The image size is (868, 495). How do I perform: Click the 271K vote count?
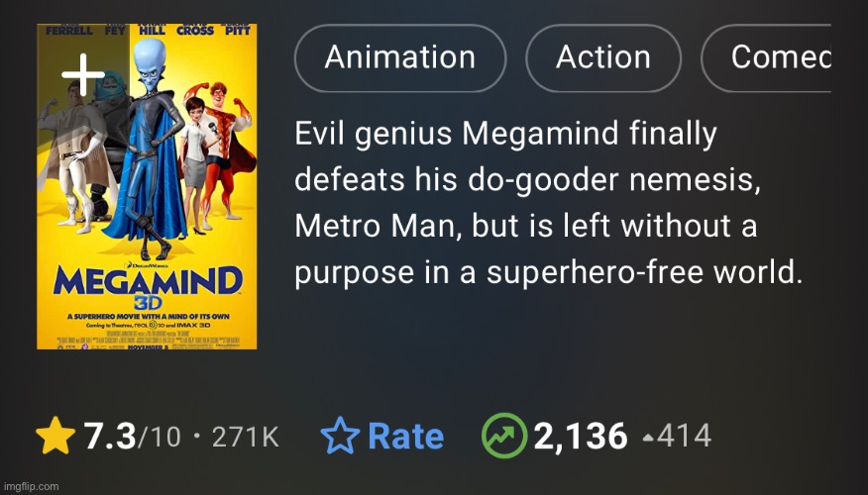(246, 437)
